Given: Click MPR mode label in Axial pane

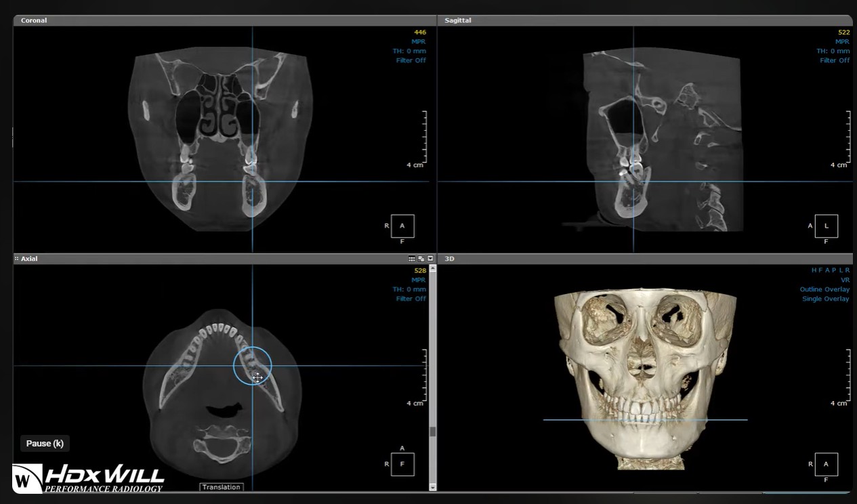Looking at the screenshot, I should (x=419, y=280).
